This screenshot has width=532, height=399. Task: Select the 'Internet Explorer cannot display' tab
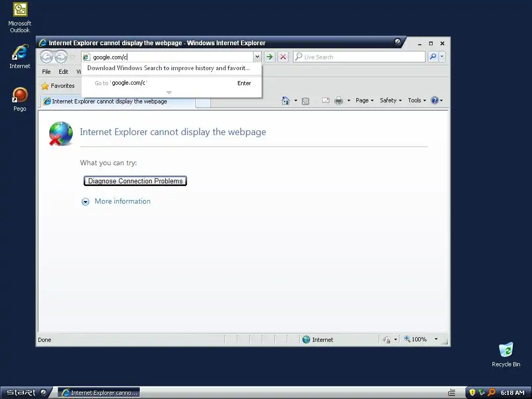coord(118,101)
